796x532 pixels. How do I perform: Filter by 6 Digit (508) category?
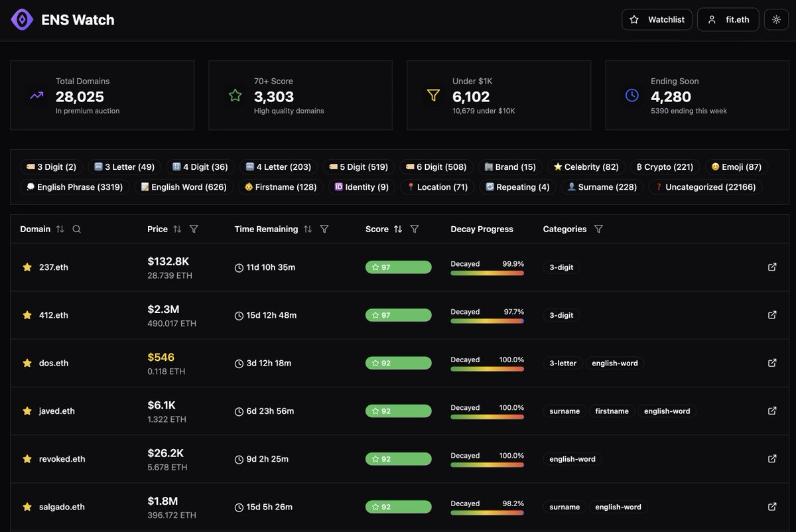436,167
